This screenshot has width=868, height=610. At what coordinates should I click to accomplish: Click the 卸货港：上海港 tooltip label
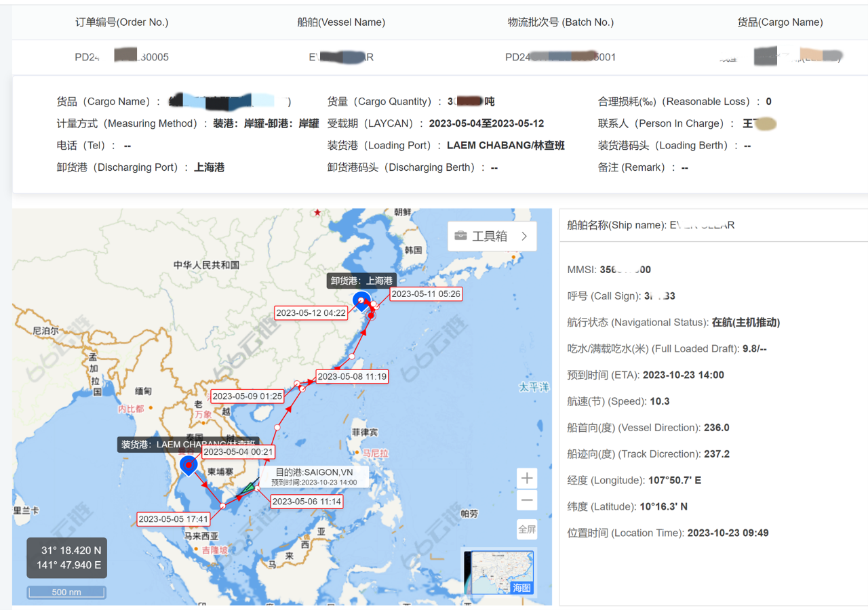coord(361,281)
